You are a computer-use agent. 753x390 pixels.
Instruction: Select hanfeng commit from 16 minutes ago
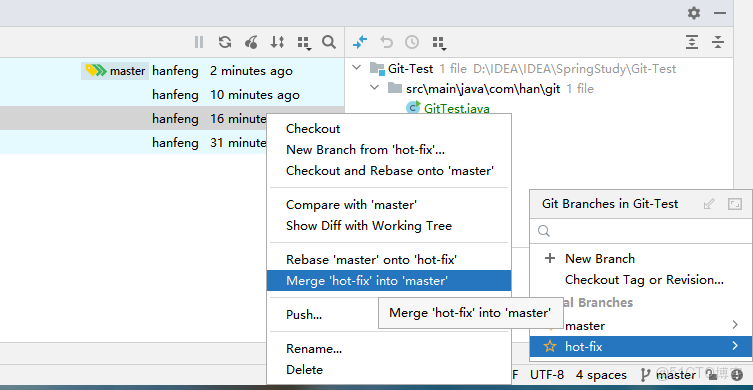click(134, 118)
